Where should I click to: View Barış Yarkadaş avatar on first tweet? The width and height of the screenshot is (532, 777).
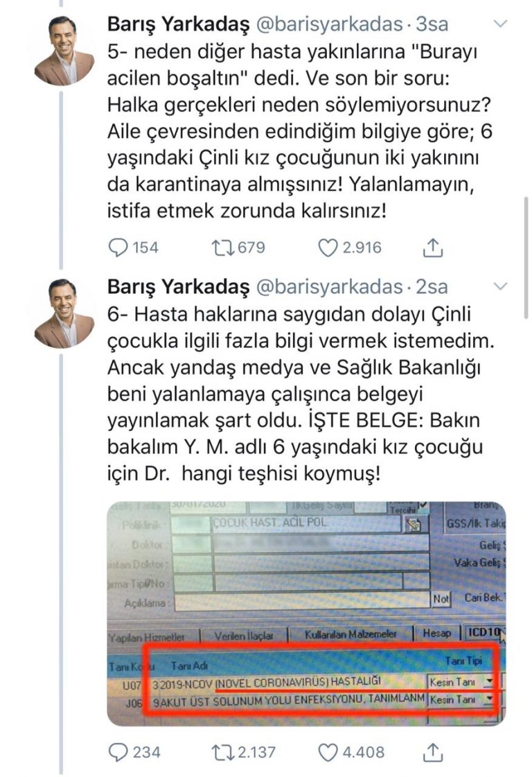pyautogui.click(x=64, y=50)
